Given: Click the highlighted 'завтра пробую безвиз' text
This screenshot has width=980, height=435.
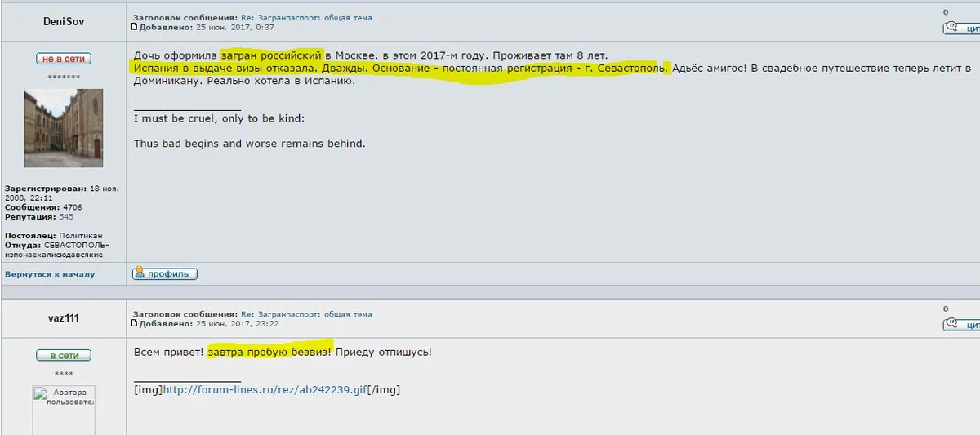Looking at the screenshot, I should pos(269,352).
